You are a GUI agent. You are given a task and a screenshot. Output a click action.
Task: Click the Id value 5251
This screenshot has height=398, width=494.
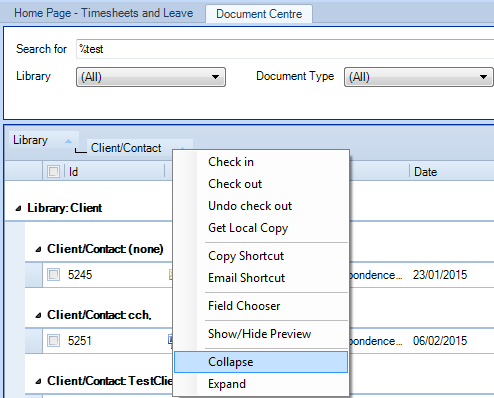coord(80,341)
